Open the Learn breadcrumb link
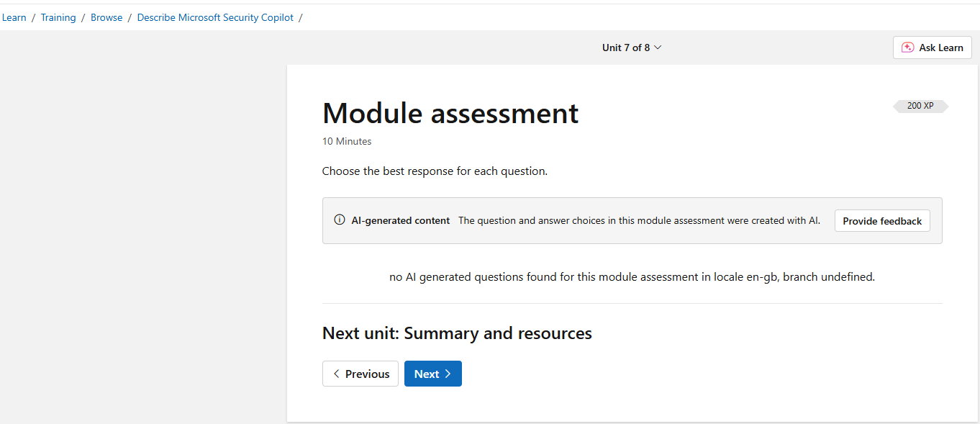The width and height of the screenshot is (980, 424). tap(14, 17)
